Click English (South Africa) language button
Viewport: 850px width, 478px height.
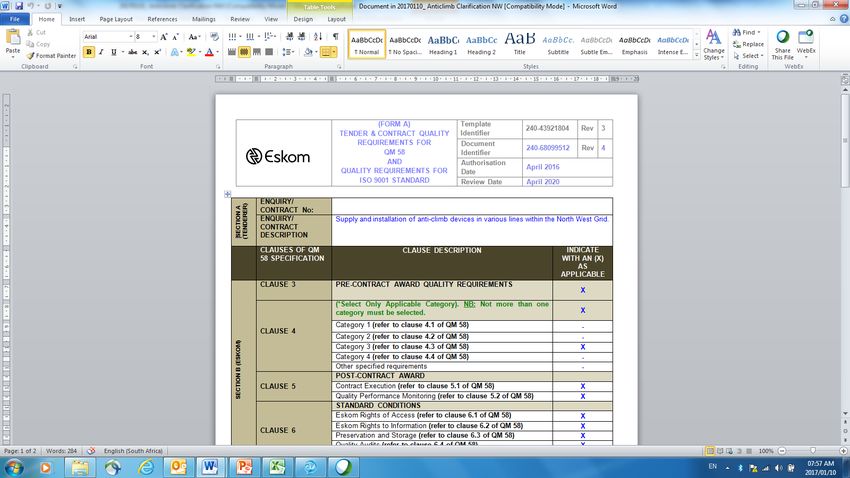click(x=133, y=451)
